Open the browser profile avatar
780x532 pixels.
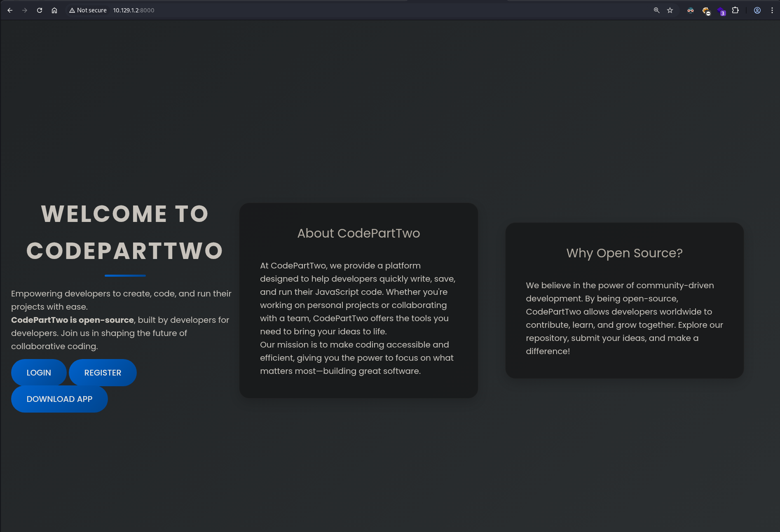[x=757, y=10]
